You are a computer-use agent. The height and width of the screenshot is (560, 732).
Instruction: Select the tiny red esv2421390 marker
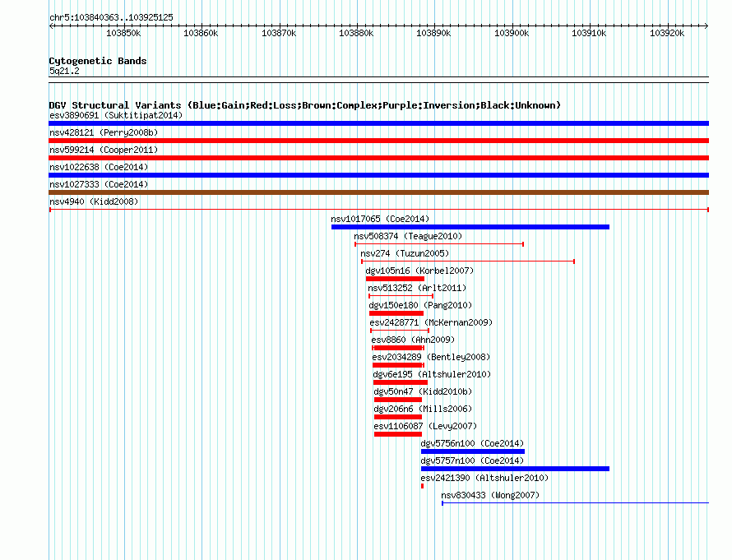click(x=423, y=486)
